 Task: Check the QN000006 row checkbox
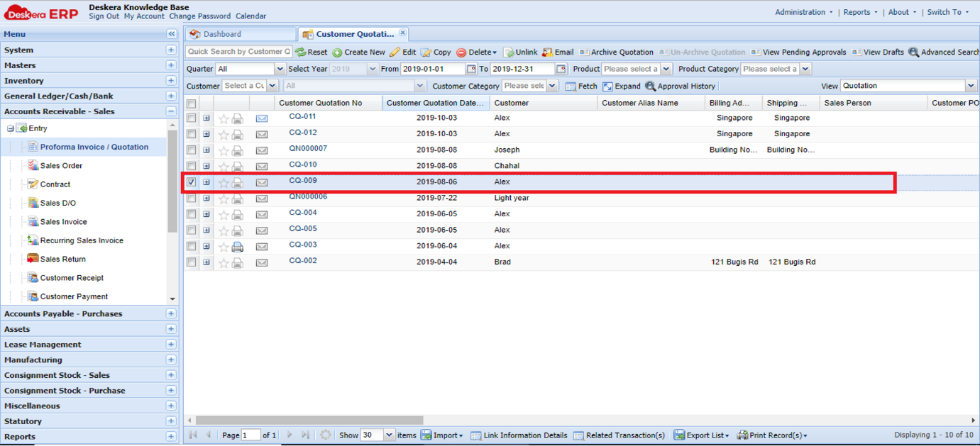tap(192, 199)
